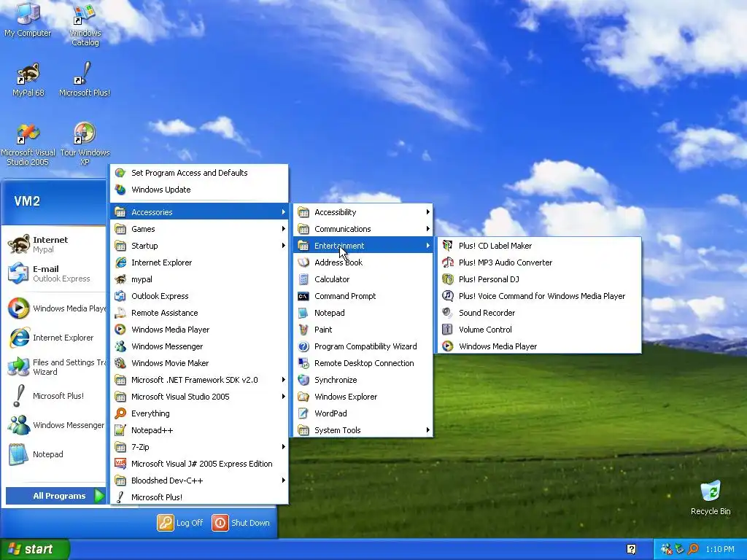Select the Accessories menu entry
The height and width of the screenshot is (560, 747).
click(x=199, y=212)
